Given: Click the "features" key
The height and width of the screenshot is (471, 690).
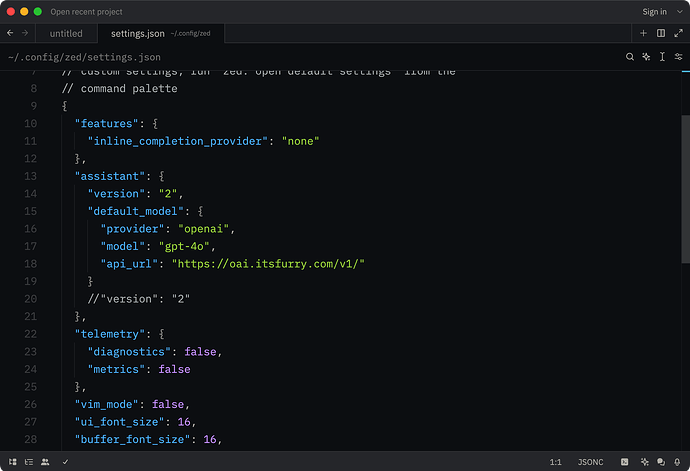Looking at the screenshot, I should pyautogui.click(x=106, y=124).
